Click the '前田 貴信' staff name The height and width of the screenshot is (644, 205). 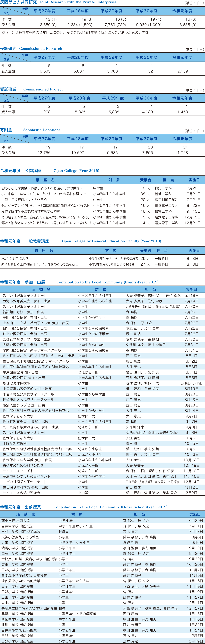pyautogui.click(x=133, y=488)
